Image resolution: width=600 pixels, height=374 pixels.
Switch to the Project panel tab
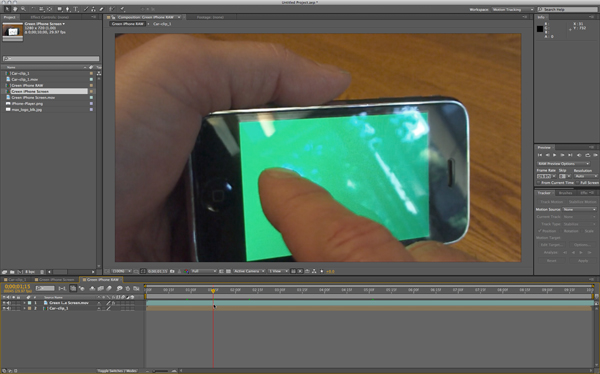tap(9, 17)
